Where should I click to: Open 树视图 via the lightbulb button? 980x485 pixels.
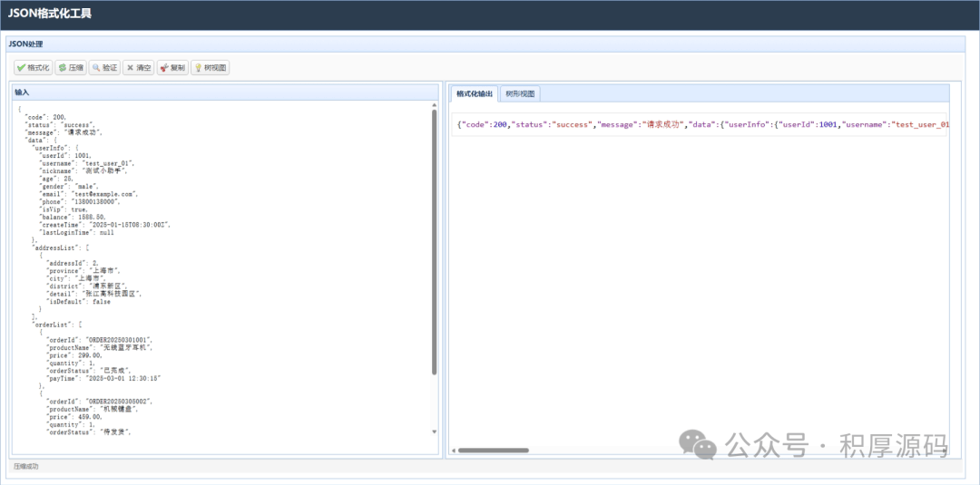[x=210, y=68]
